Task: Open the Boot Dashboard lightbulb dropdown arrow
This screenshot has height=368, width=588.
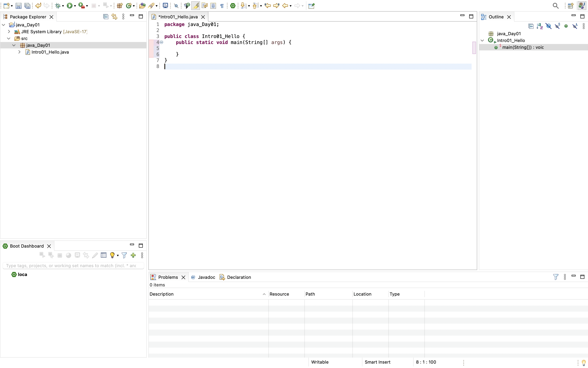Action: point(118,256)
